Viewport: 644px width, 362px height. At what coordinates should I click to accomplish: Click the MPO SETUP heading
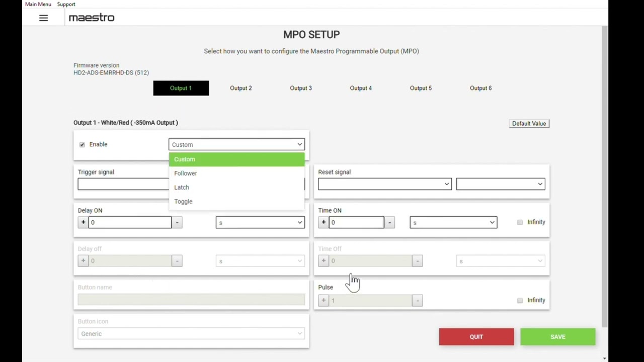pos(311,34)
